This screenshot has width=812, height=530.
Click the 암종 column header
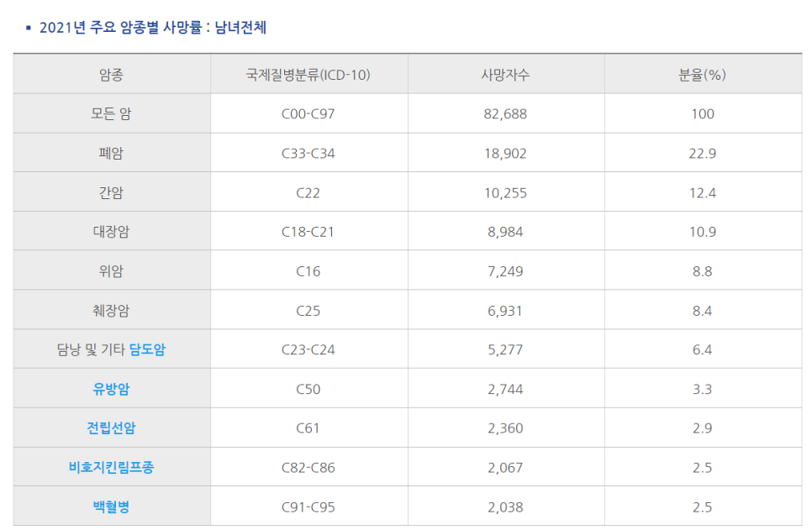point(111,75)
